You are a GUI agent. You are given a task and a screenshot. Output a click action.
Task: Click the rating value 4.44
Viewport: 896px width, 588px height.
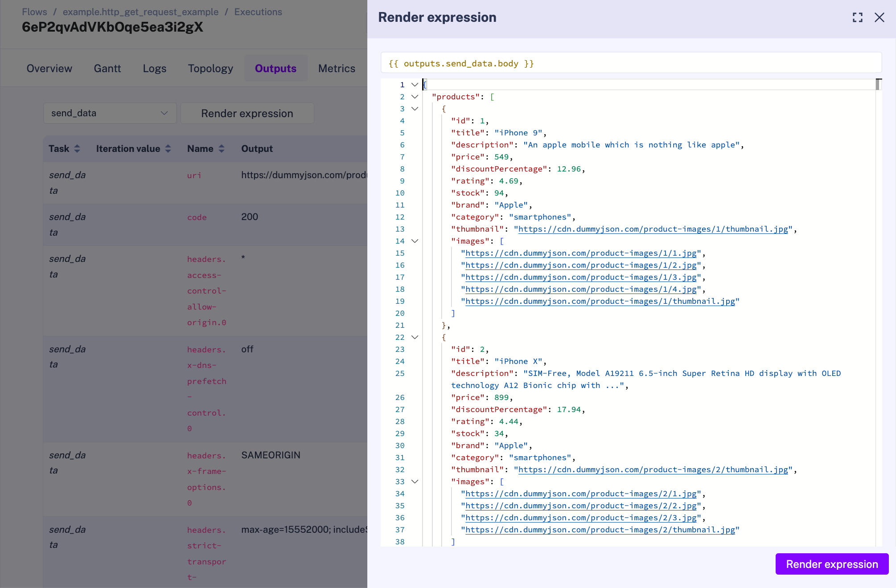[509, 421]
